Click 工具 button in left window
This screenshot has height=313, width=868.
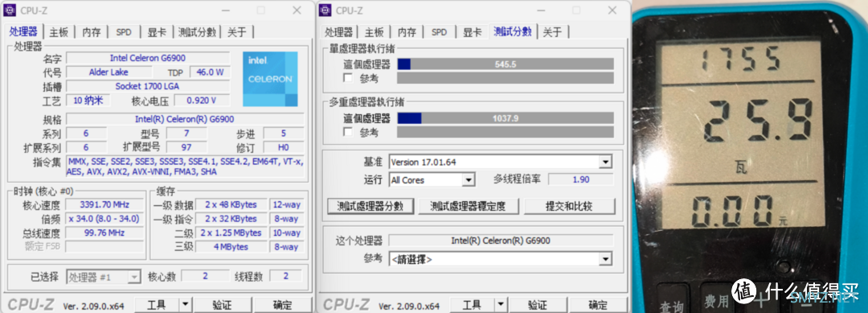(x=157, y=305)
